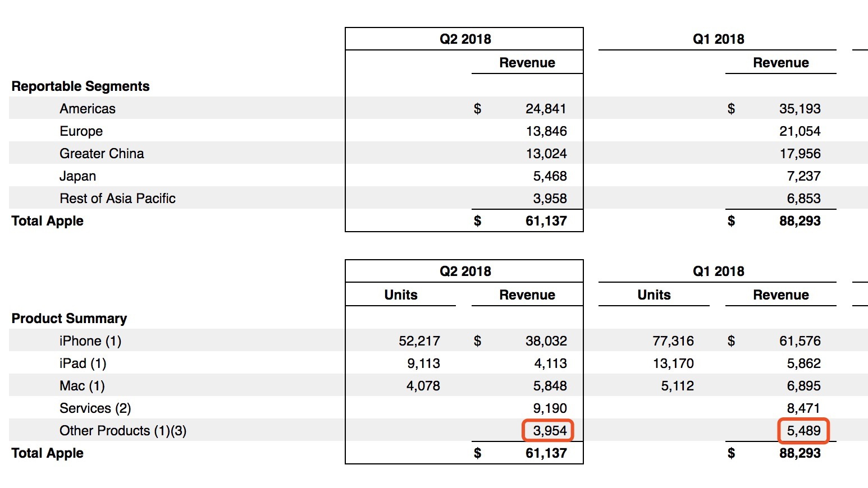Click Q1 2018 header in Product Summary table
Screen dimensions: 868x488
[x=718, y=271]
